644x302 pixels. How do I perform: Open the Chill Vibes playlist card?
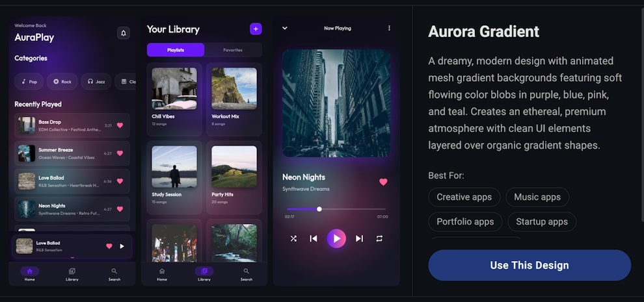[174, 99]
